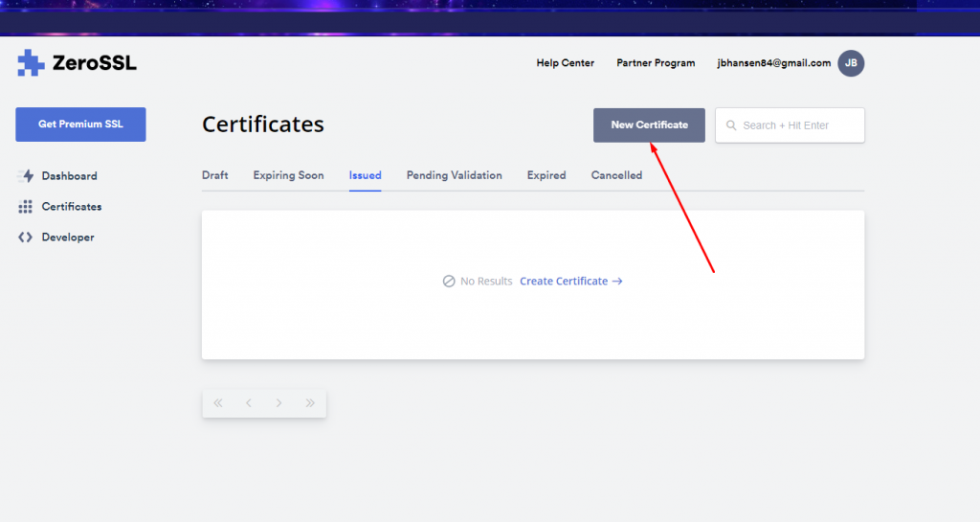Image resolution: width=980 pixels, height=522 pixels.
Task: Click the JB user avatar
Action: pos(851,63)
